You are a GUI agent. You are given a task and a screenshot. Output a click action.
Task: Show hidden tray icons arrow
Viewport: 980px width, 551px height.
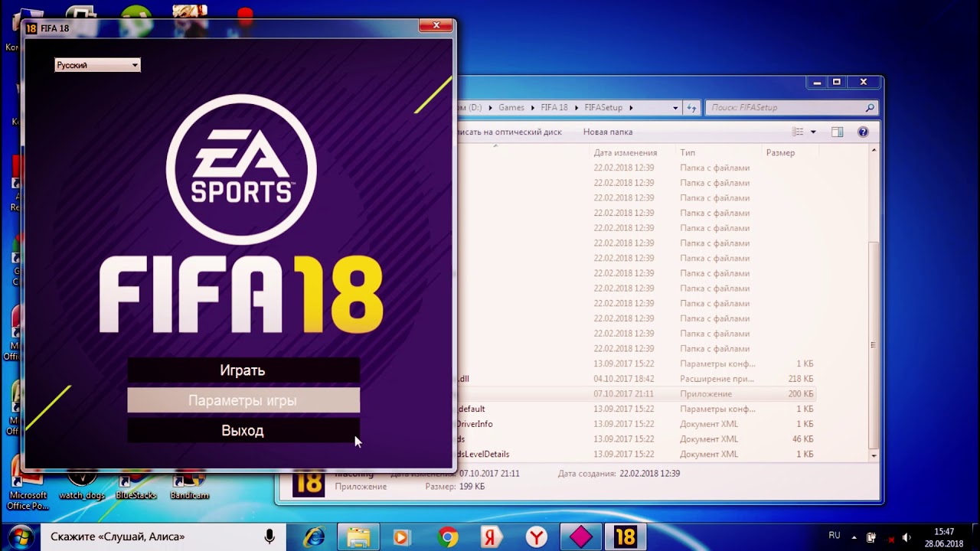pyautogui.click(x=854, y=537)
